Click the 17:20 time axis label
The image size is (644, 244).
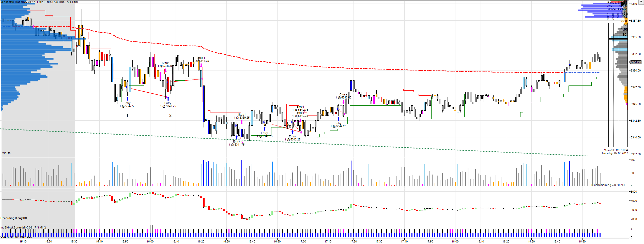pos(354,241)
